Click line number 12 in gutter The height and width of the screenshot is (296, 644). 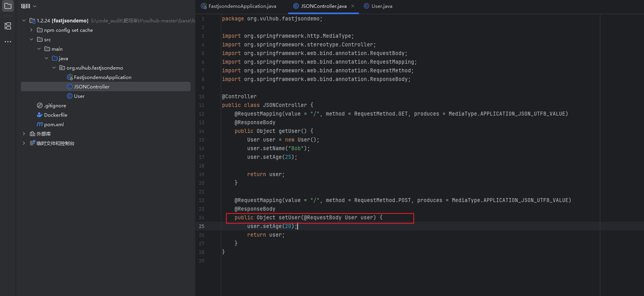point(202,114)
